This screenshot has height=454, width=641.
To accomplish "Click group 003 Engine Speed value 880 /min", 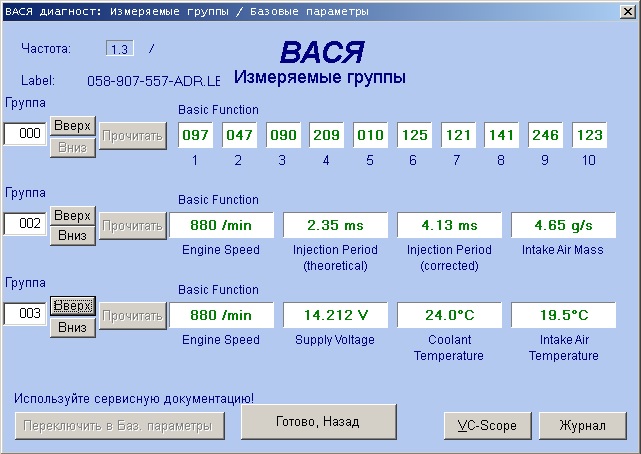I will click(x=221, y=315).
